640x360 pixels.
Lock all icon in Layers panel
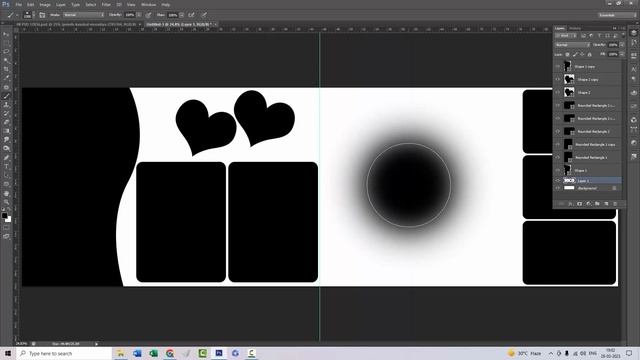point(589,54)
